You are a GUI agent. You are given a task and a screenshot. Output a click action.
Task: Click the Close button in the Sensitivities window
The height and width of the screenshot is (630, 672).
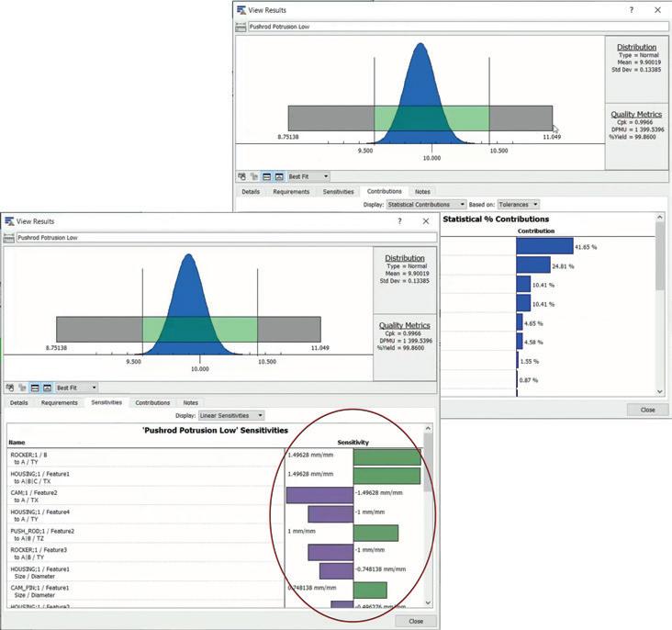tap(416, 621)
